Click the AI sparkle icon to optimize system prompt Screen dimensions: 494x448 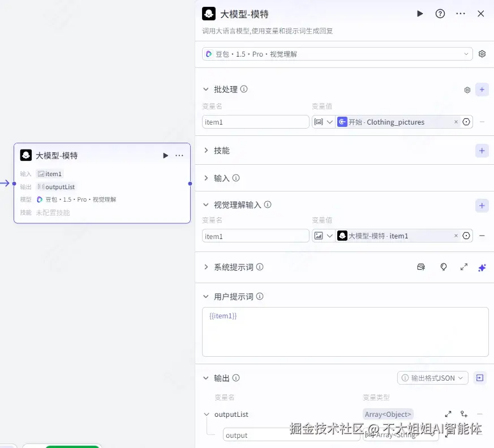tap(482, 267)
